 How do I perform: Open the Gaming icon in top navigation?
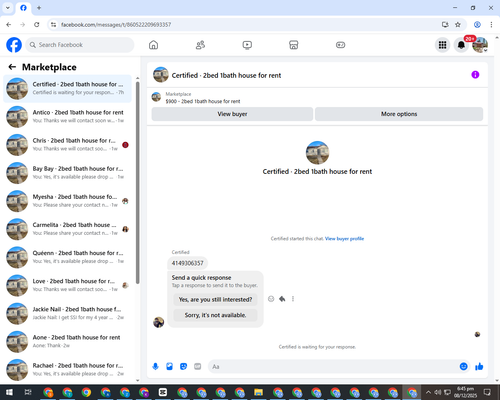(x=340, y=45)
